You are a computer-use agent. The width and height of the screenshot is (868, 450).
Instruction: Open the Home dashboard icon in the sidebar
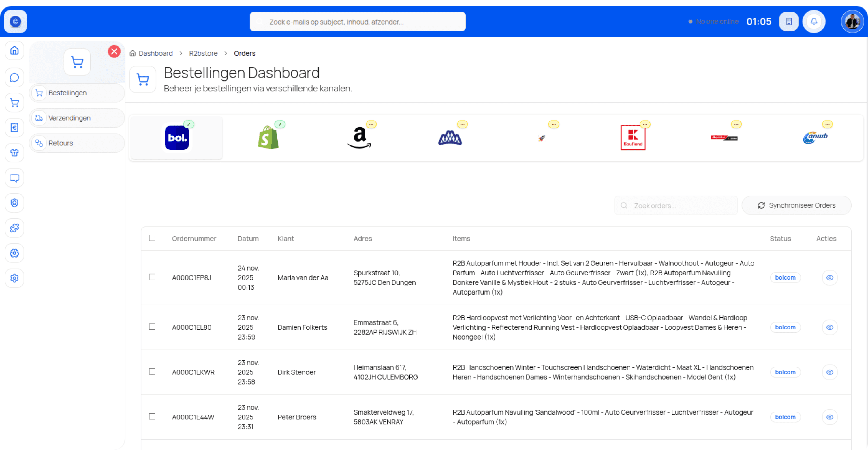[14, 50]
